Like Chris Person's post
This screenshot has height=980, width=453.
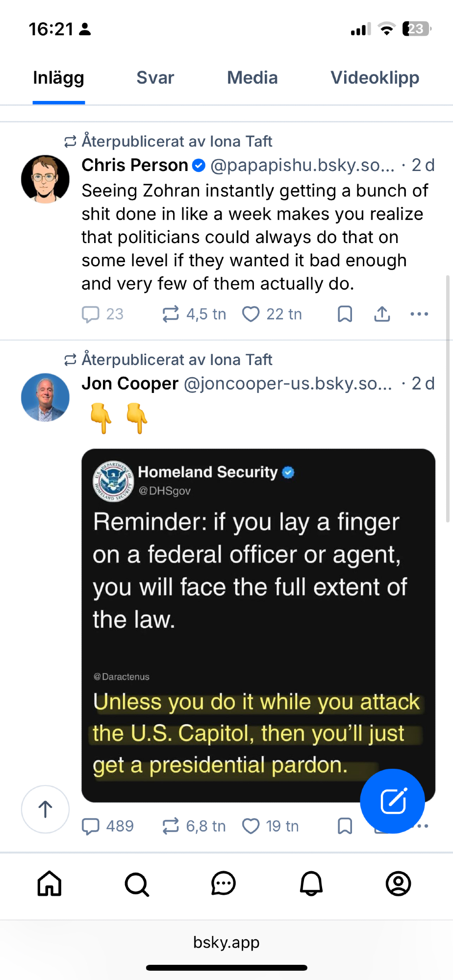point(251,314)
